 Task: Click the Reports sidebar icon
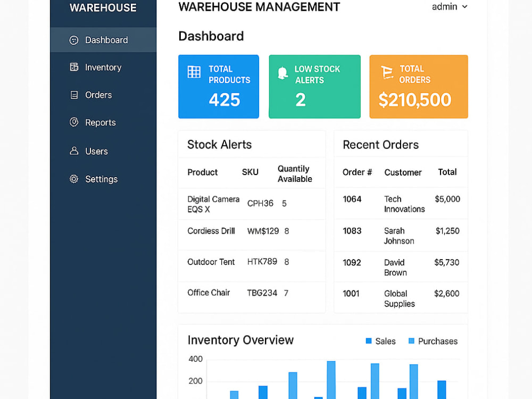[x=74, y=122]
